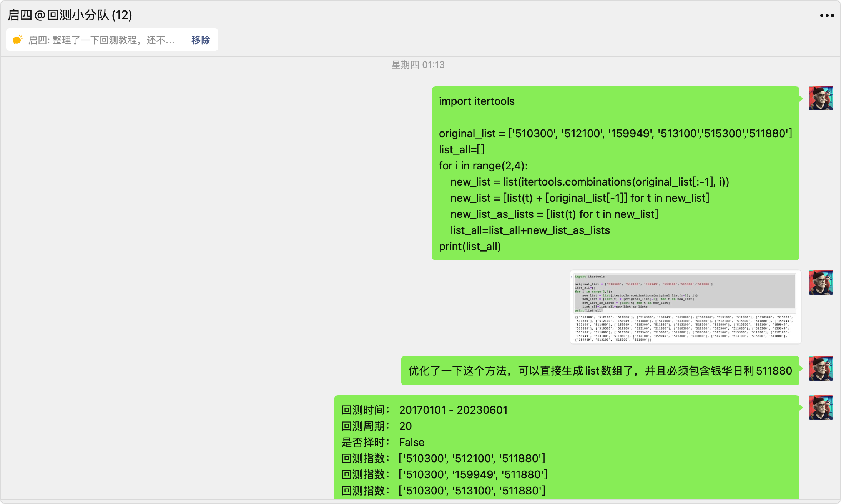Click the ['510300', '159949', '511880'] index line
The image size is (841, 504).
[x=473, y=475]
